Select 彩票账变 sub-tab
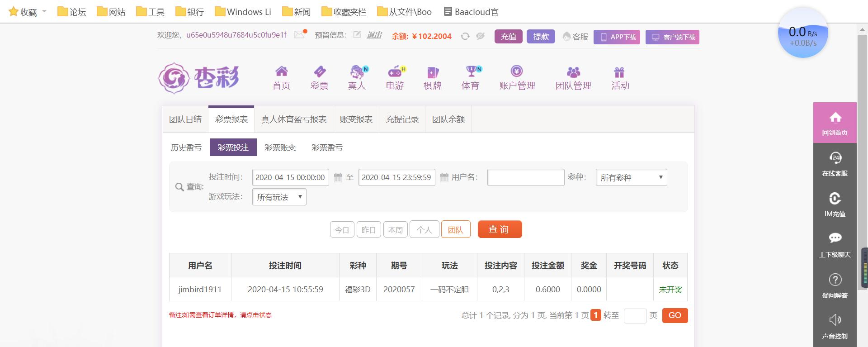Viewport: 868px width, 347px height. coord(280,147)
